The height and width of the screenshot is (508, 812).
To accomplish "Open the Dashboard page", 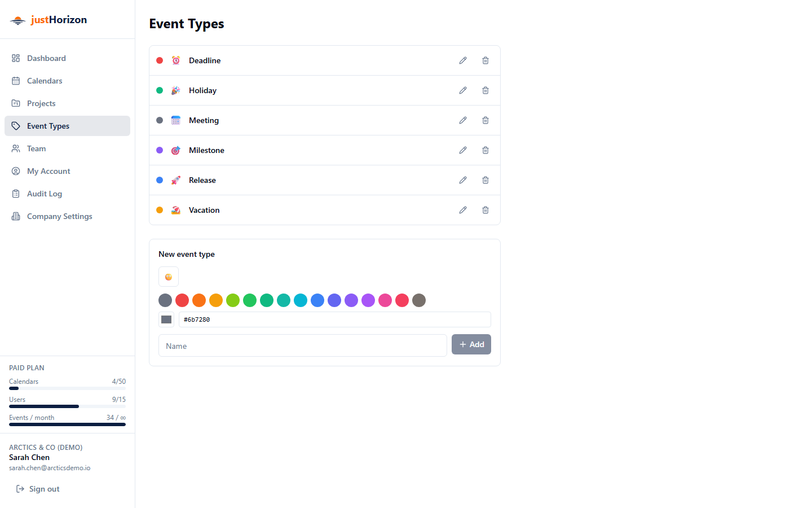I will click(67, 58).
